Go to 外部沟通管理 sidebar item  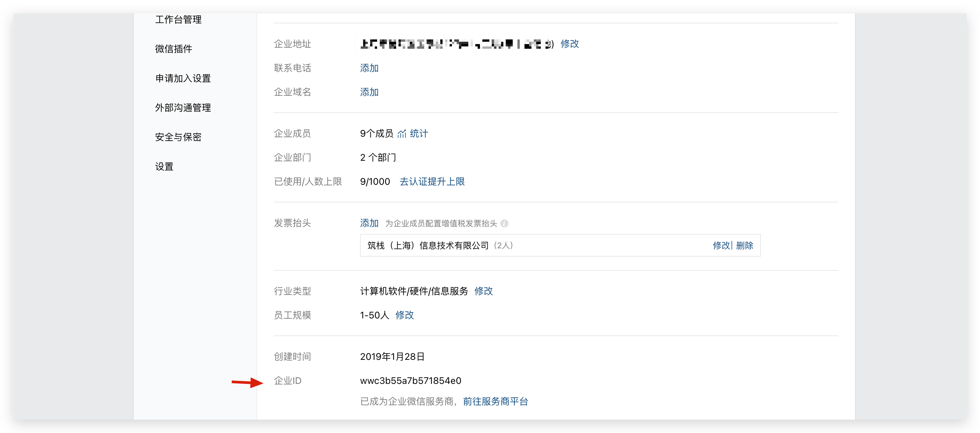click(x=183, y=108)
